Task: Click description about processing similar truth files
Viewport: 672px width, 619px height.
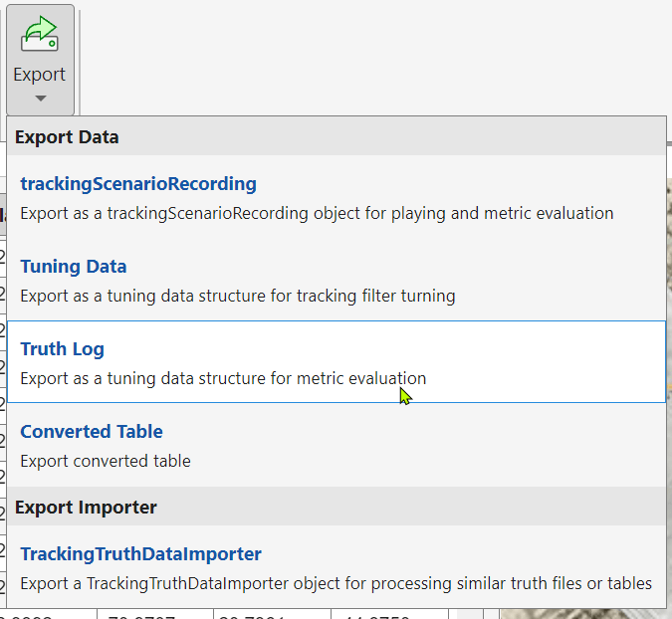Action: (336, 583)
